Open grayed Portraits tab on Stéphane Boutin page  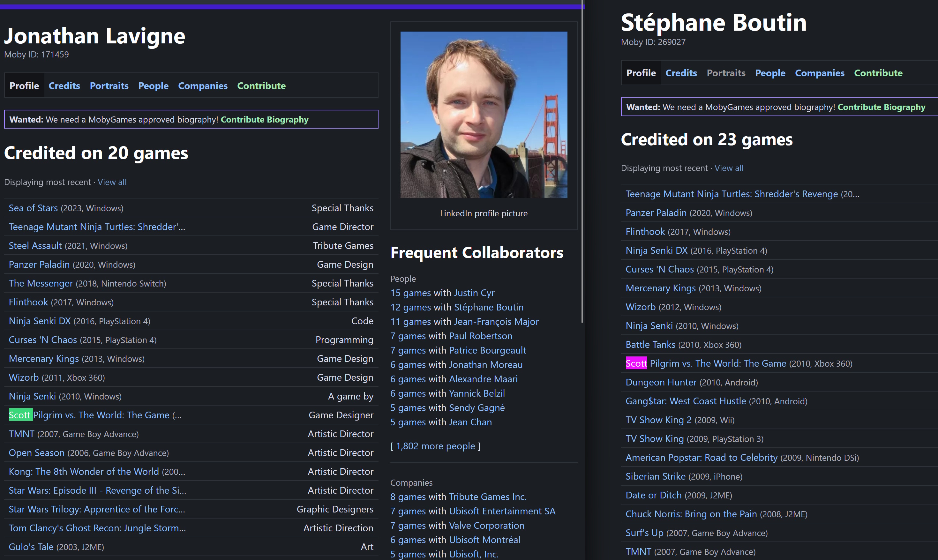[x=726, y=73]
